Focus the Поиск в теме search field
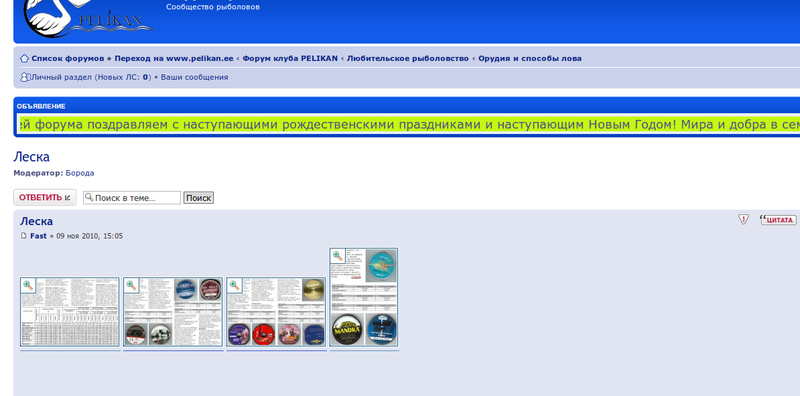 [132, 197]
